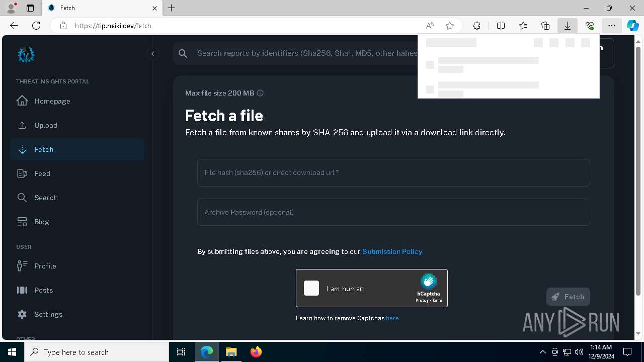
Task: Go to the Search page in sidebar
Action: point(77,198)
